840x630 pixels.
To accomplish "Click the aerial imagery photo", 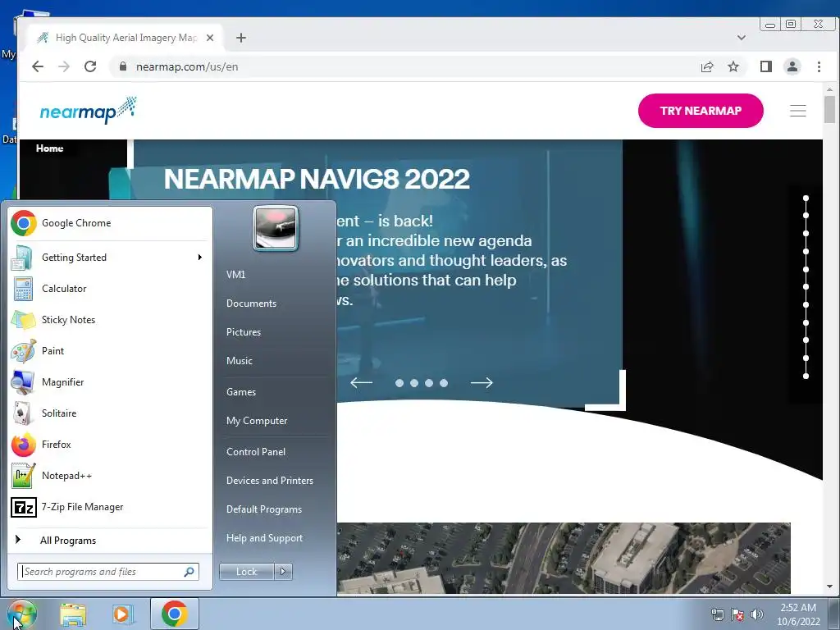I will (x=564, y=558).
